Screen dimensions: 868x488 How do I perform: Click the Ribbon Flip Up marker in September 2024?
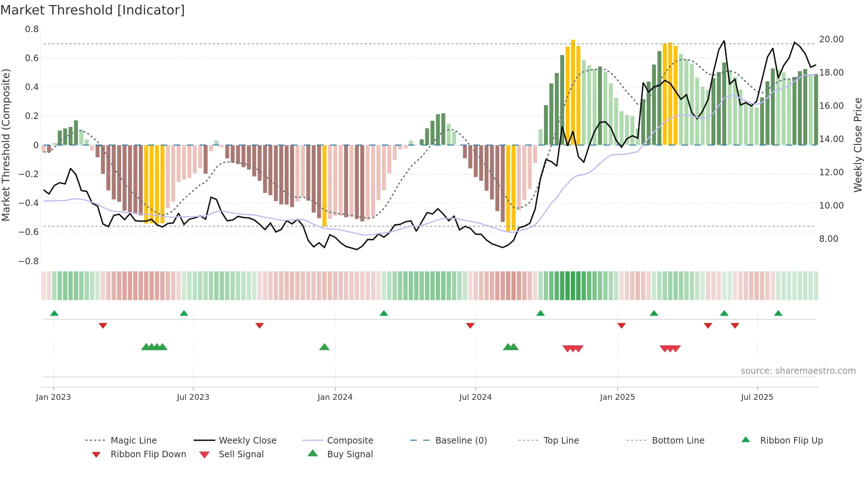(x=540, y=313)
